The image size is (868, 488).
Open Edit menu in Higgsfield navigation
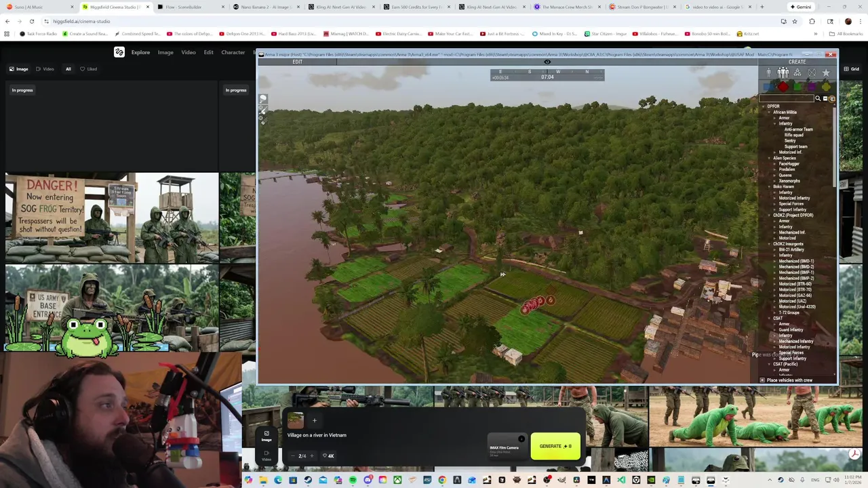point(208,52)
